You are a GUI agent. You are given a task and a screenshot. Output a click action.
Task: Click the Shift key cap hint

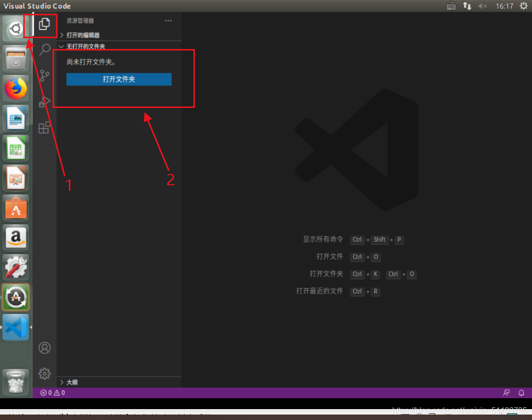pyautogui.click(x=379, y=240)
